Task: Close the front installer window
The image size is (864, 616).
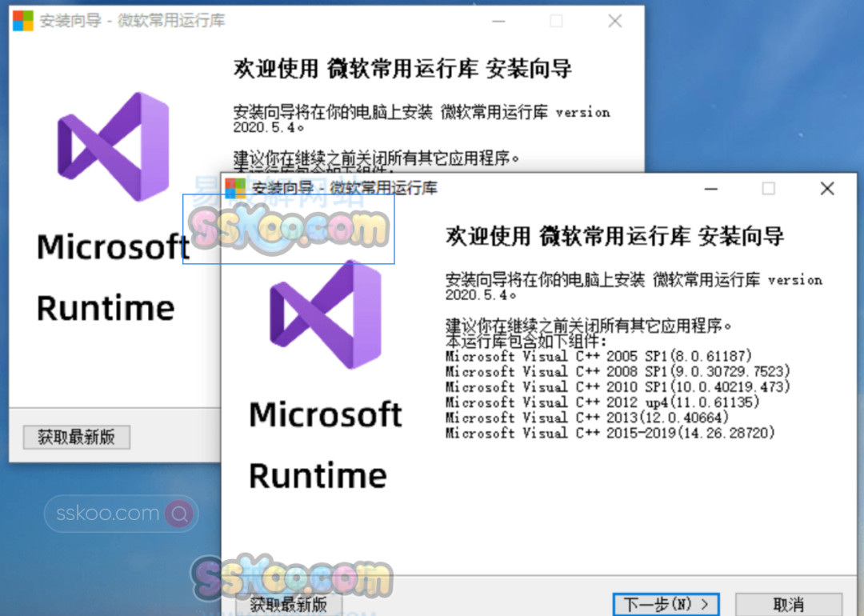Action: point(826,189)
